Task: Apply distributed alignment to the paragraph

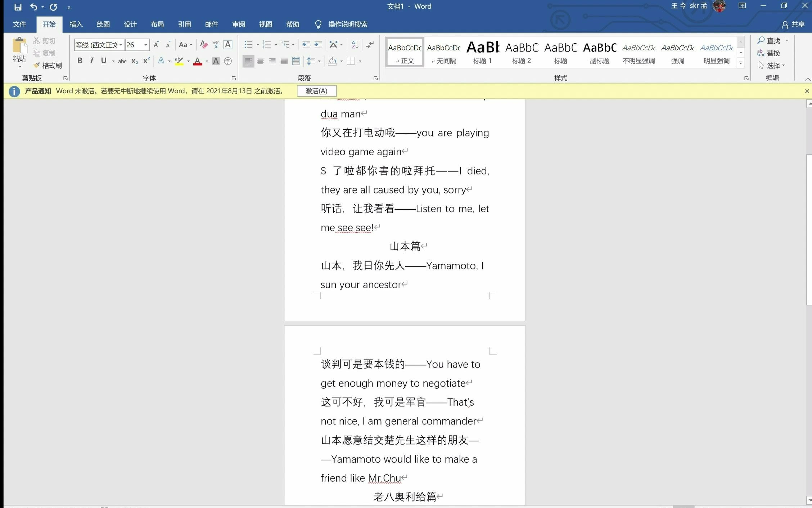Action: coord(296,61)
